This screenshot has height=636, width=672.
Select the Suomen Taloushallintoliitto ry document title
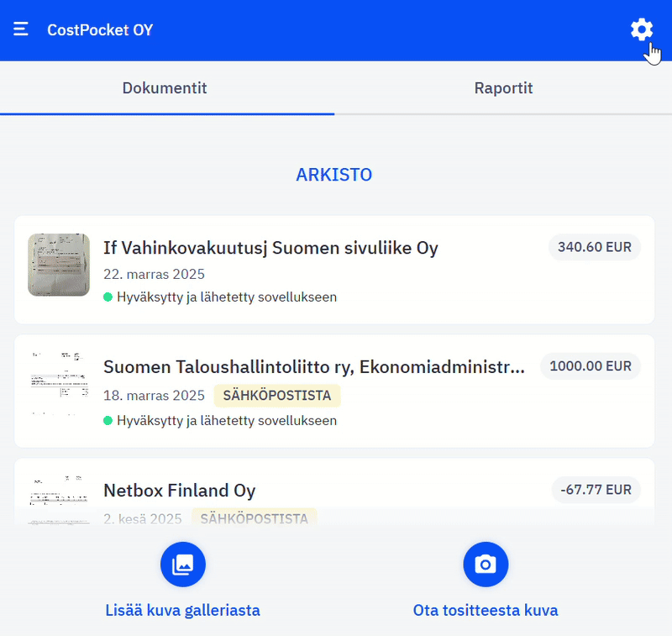[x=313, y=367]
